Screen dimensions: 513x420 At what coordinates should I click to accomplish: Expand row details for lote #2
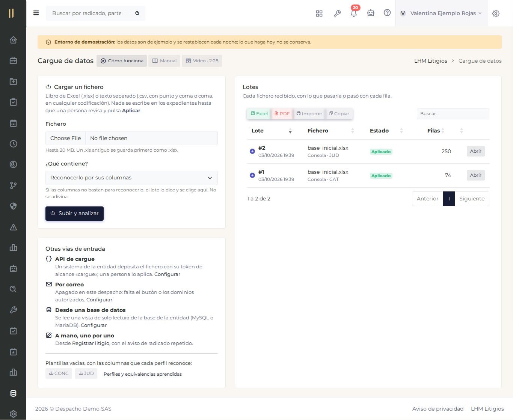coord(252,151)
